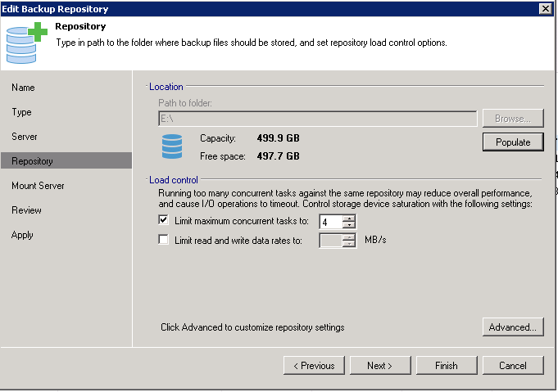The height and width of the screenshot is (392, 558).
Task: Jump to the Review step
Action: pos(27,210)
